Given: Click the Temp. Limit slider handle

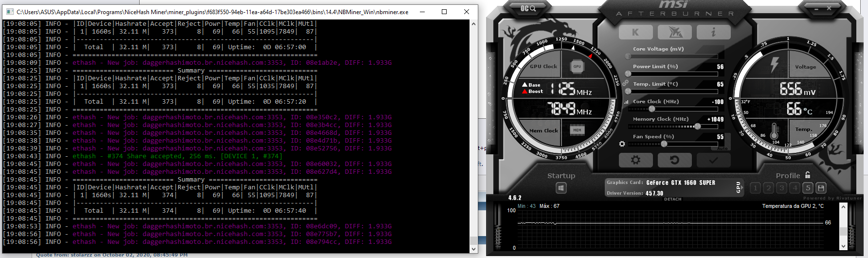Looking at the screenshot, I should coord(628,92).
